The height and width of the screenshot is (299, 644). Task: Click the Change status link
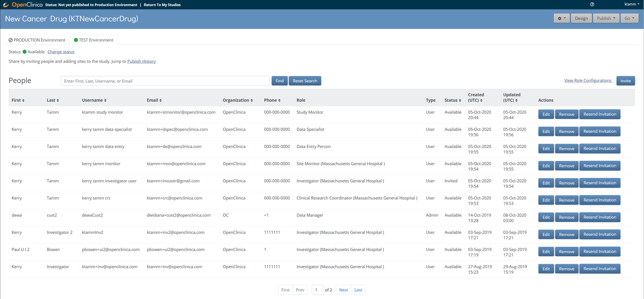[61, 52]
